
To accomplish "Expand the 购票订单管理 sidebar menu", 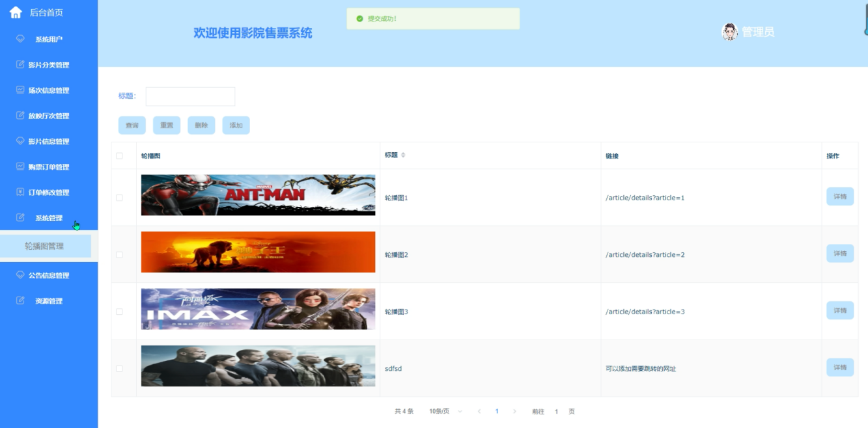I will 49,167.
